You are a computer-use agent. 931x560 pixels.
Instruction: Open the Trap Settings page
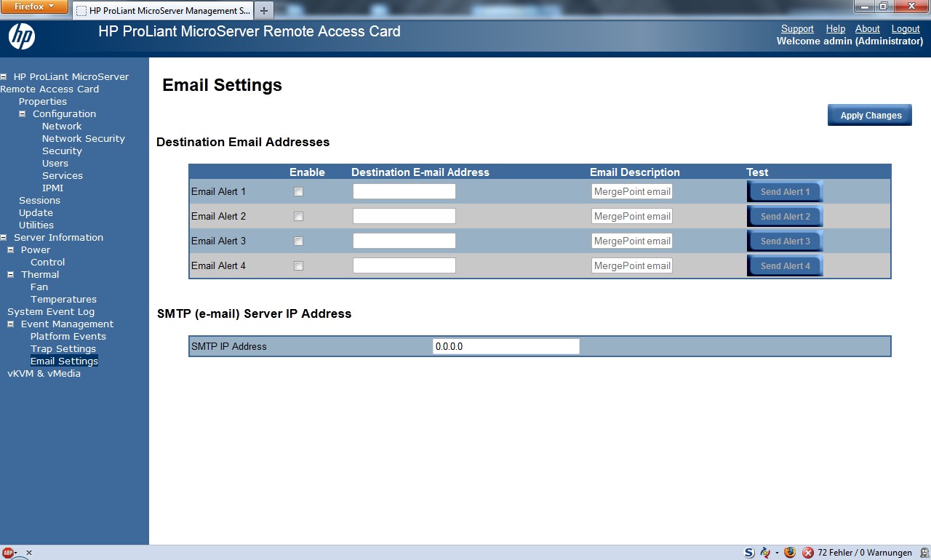point(63,348)
